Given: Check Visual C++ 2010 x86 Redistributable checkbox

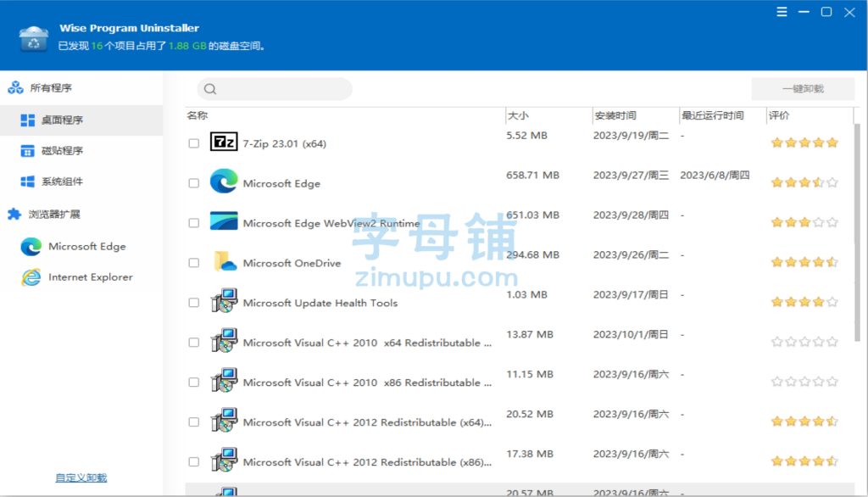Looking at the screenshot, I should click(x=194, y=383).
